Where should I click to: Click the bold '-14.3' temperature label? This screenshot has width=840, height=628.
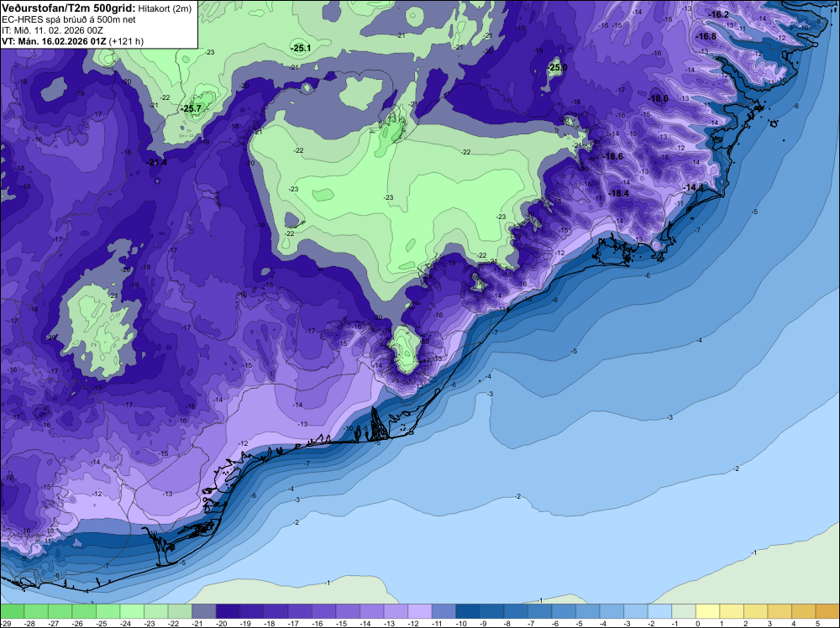coord(693,187)
